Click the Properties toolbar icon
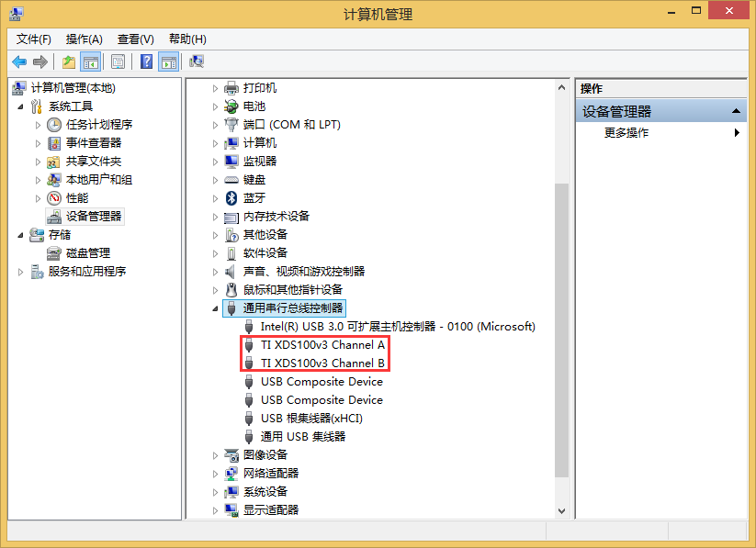Viewport: 756px width, 548px height. pyautogui.click(x=118, y=62)
